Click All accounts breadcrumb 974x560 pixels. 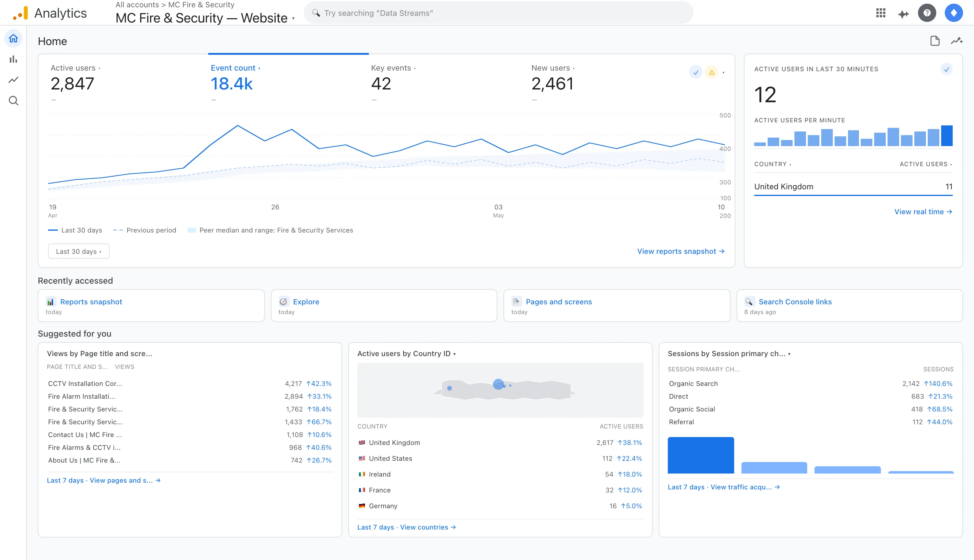137,5
